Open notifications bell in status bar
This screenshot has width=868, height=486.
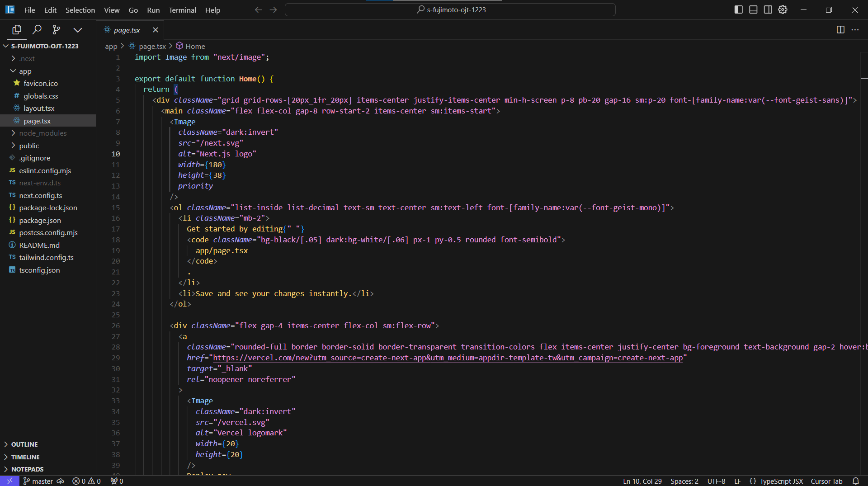coord(856,481)
